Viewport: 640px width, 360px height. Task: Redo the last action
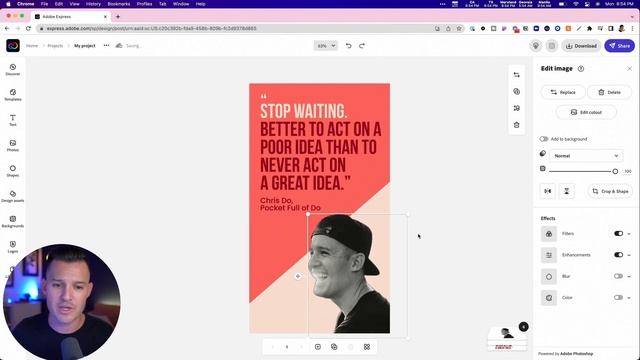point(362,46)
